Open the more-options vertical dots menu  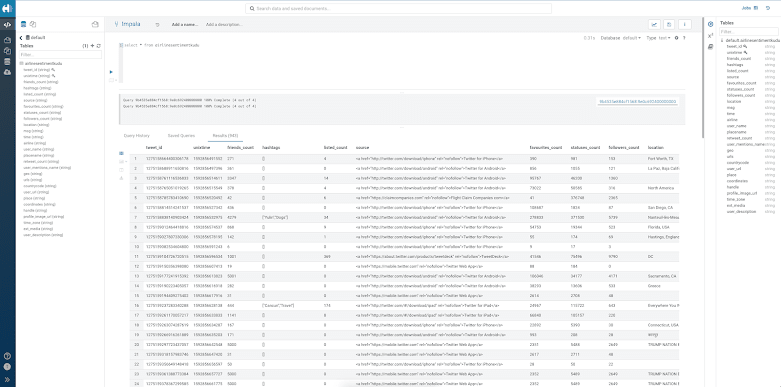(x=685, y=24)
